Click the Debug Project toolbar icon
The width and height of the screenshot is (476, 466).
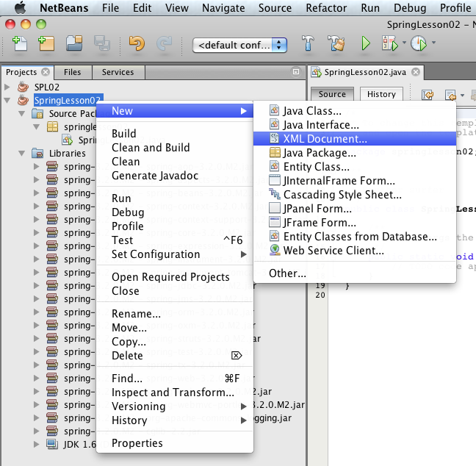[x=390, y=43]
